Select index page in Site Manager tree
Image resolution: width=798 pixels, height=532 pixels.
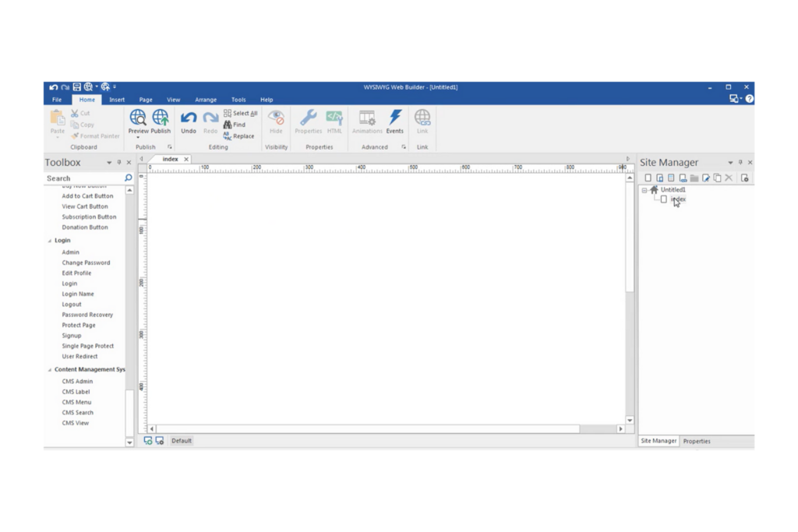[x=678, y=199]
